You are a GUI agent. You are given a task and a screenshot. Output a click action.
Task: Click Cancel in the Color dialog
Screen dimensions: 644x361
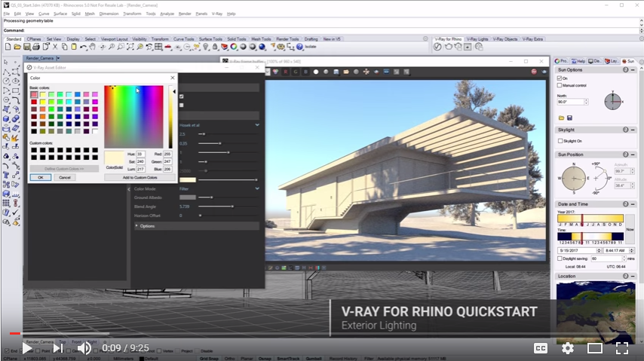pos(65,177)
